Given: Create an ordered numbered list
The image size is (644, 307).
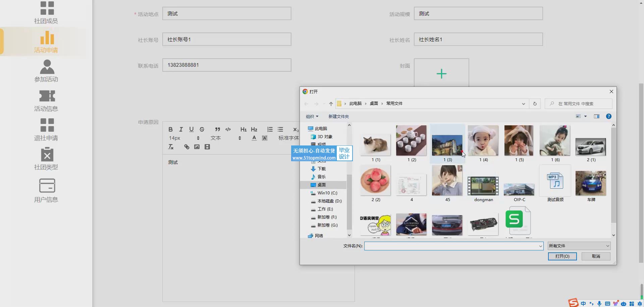Looking at the screenshot, I should pos(270,129).
